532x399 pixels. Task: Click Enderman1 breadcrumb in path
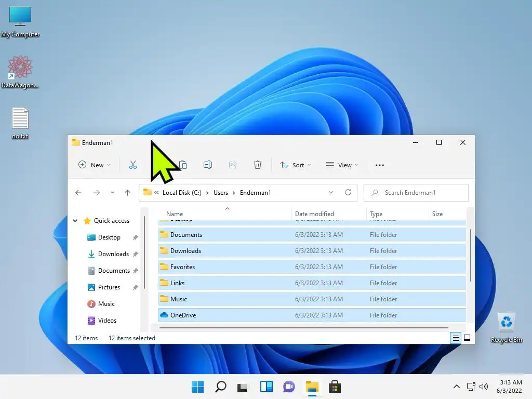click(x=256, y=193)
